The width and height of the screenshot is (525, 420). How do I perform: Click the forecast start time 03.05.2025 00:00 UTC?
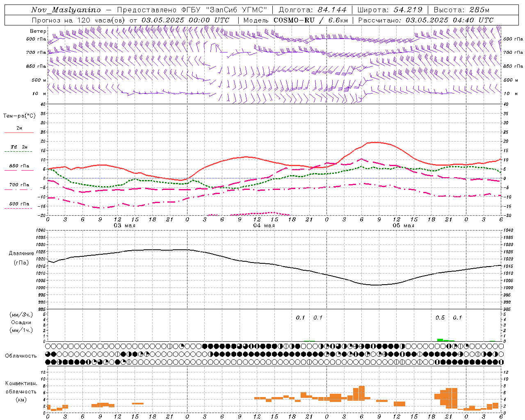click(185, 20)
